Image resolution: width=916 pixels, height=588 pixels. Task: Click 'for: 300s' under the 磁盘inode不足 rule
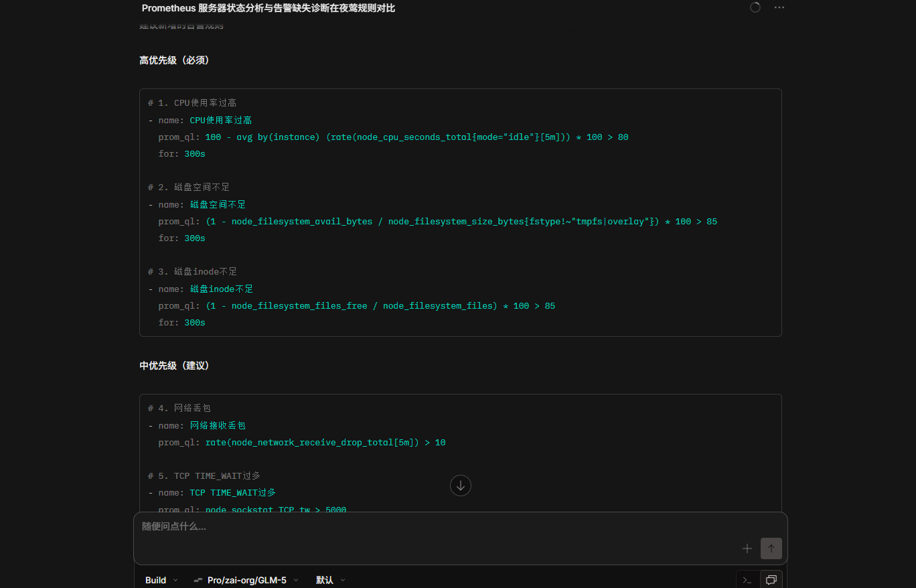pyautogui.click(x=182, y=323)
